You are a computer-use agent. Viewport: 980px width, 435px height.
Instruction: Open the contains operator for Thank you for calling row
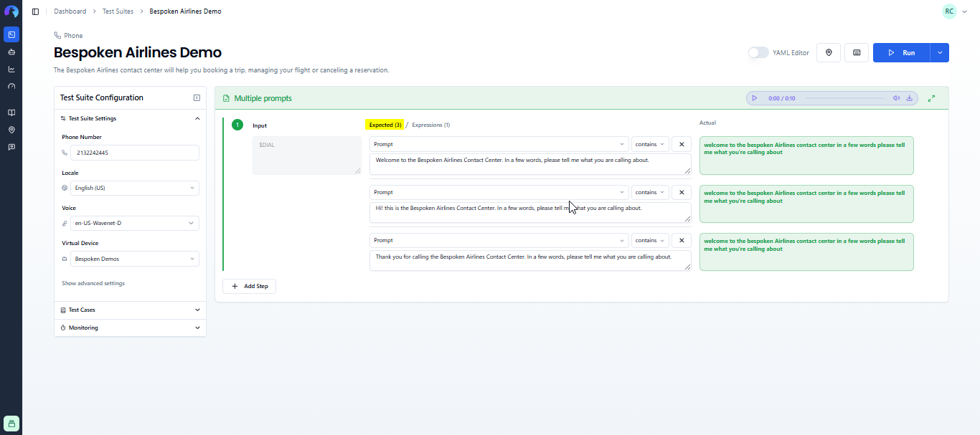(x=650, y=240)
